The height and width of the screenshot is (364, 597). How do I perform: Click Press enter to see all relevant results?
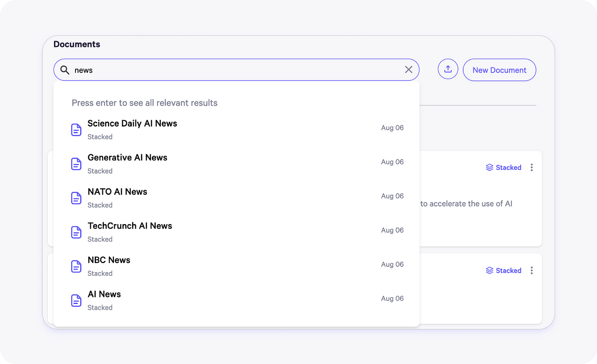tap(145, 103)
